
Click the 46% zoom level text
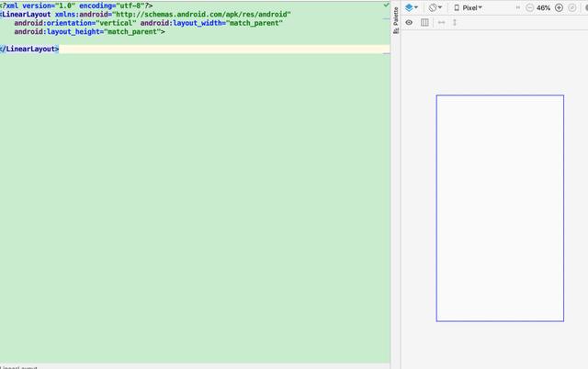(x=543, y=8)
